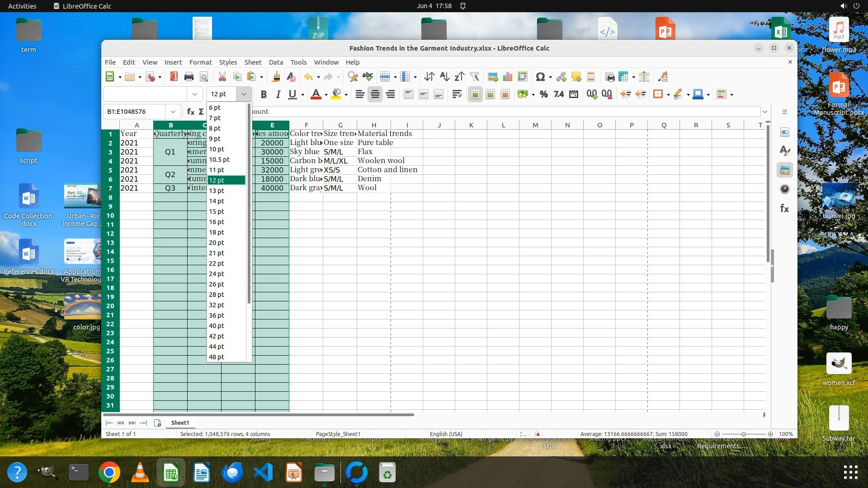Expand the Name Box dropdown arrow
The height and width of the screenshot is (488, 868).
(173, 112)
